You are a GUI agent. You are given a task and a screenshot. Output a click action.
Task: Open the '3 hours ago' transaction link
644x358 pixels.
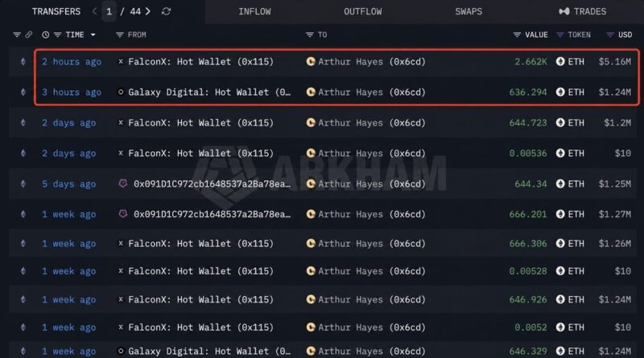[72, 92]
